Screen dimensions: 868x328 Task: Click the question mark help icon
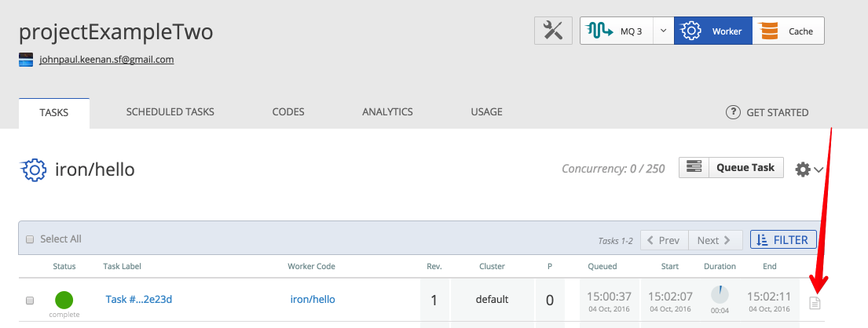(x=733, y=112)
